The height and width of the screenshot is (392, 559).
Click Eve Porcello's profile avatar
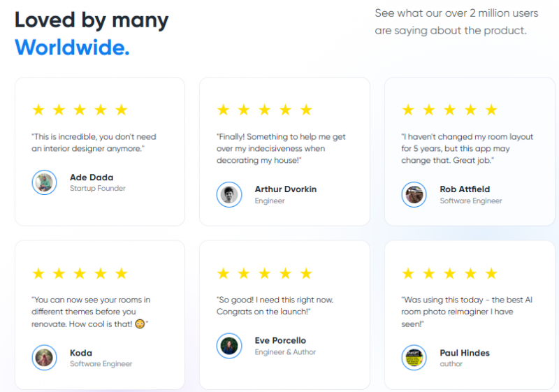click(x=229, y=346)
